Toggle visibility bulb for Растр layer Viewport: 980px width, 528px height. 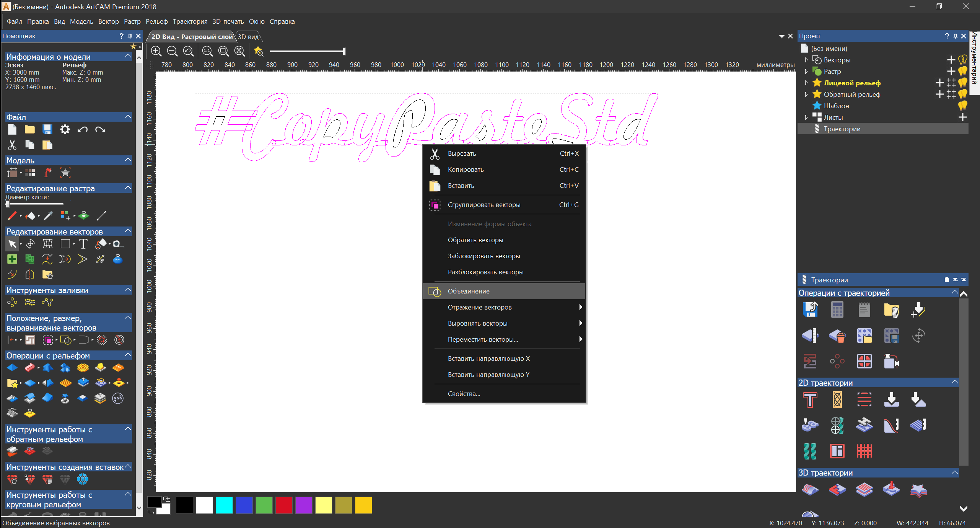pos(962,71)
